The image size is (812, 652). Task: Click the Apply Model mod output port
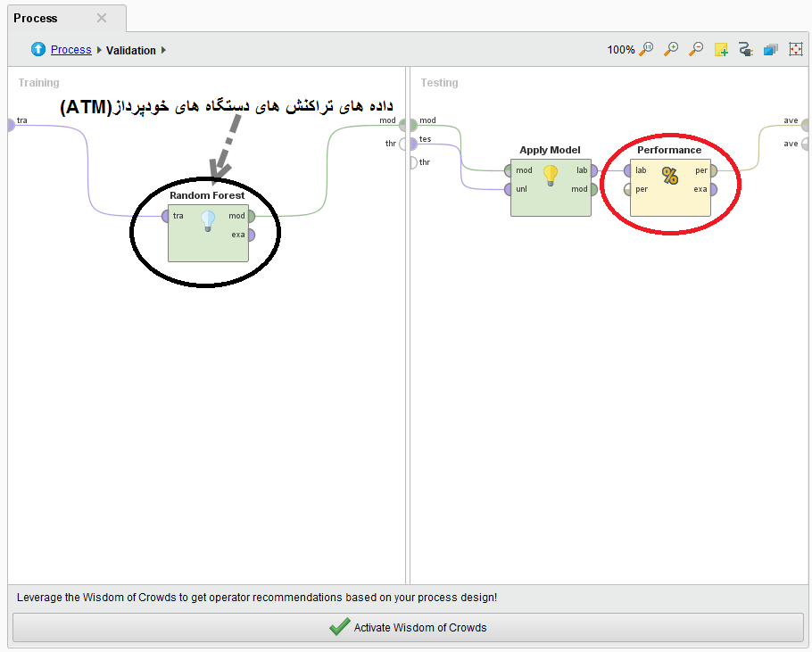(x=594, y=189)
